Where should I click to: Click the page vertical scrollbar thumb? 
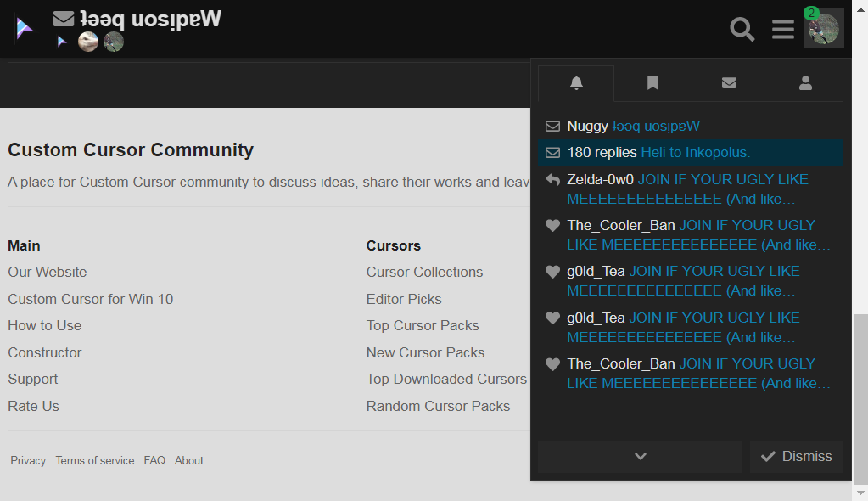[x=860, y=397]
